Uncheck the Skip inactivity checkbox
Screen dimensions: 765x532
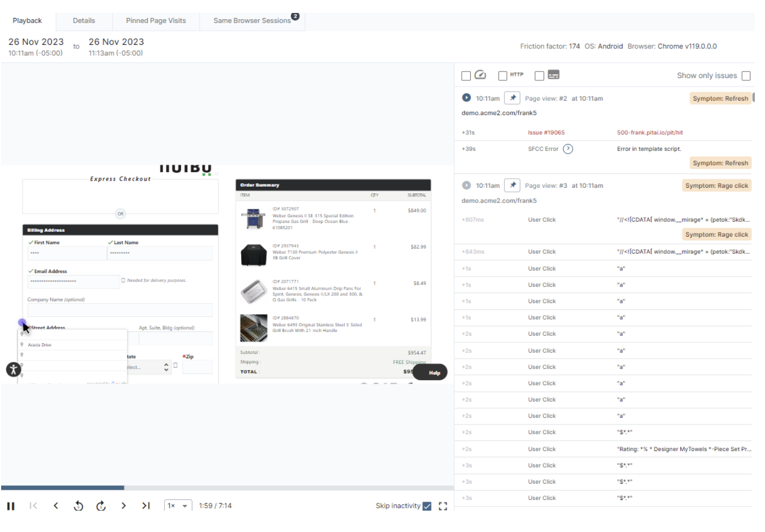click(427, 506)
